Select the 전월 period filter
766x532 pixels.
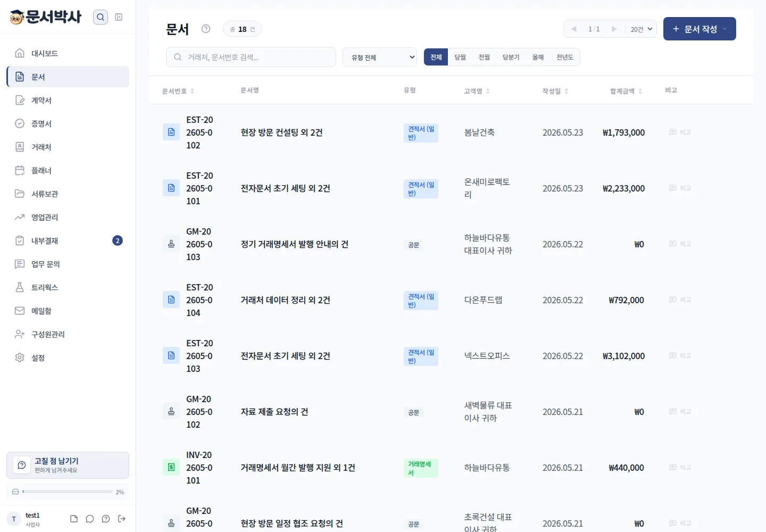tap(484, 57)
